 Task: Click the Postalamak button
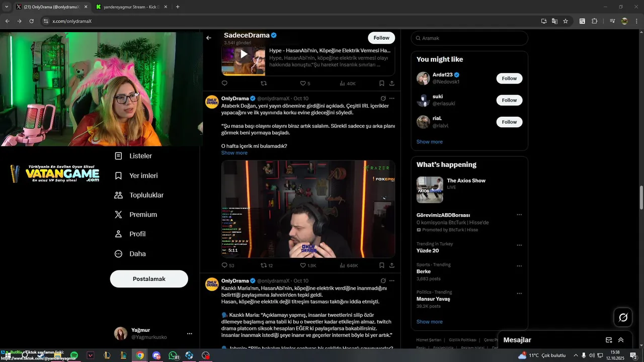pos(149,279)
